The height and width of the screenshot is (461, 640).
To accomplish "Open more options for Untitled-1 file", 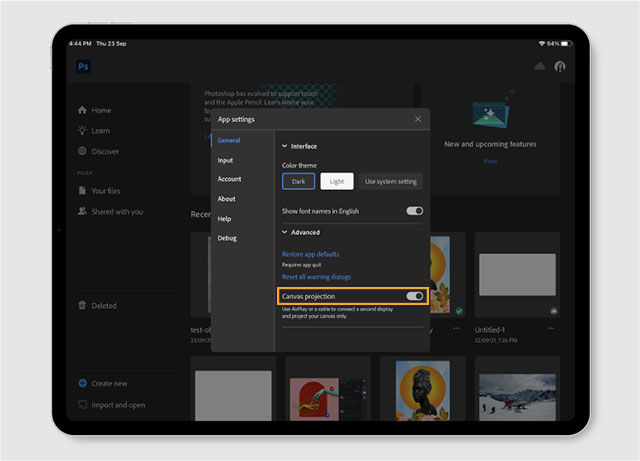I will click(x=551, y=328).
